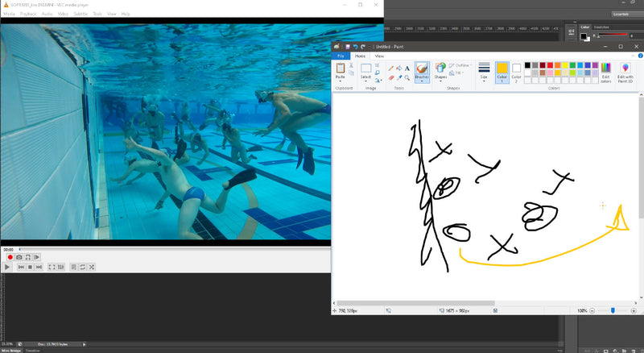Toggle the VLC playlist view
Image resolution: width=644 pixels, height=353 pixels.
pos(73,267)
